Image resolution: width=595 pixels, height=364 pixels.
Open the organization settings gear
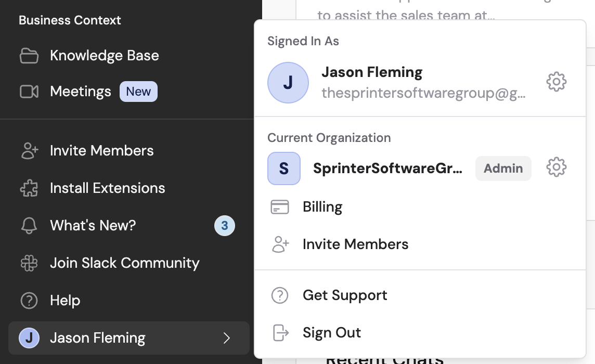pos(556,167)
